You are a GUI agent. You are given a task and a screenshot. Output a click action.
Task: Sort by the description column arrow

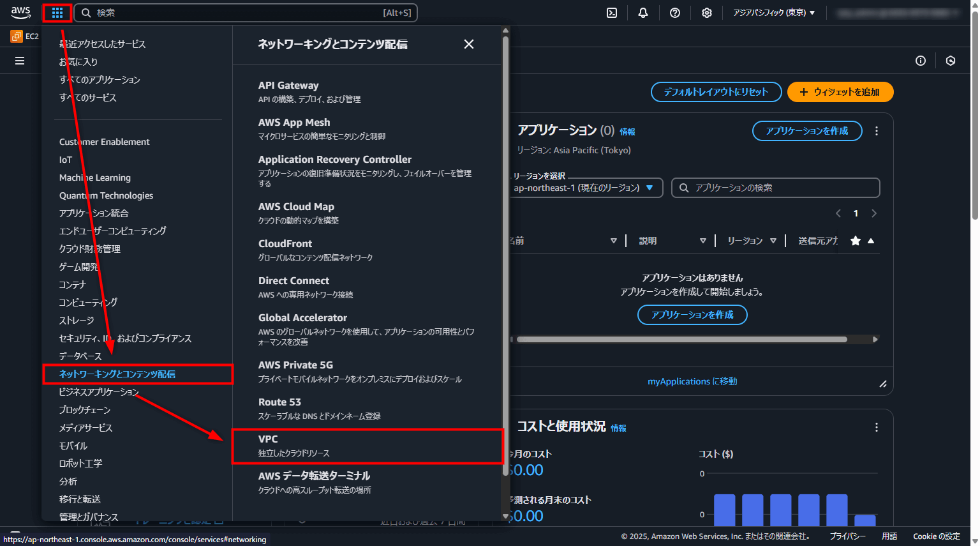(x=702, y=241)
